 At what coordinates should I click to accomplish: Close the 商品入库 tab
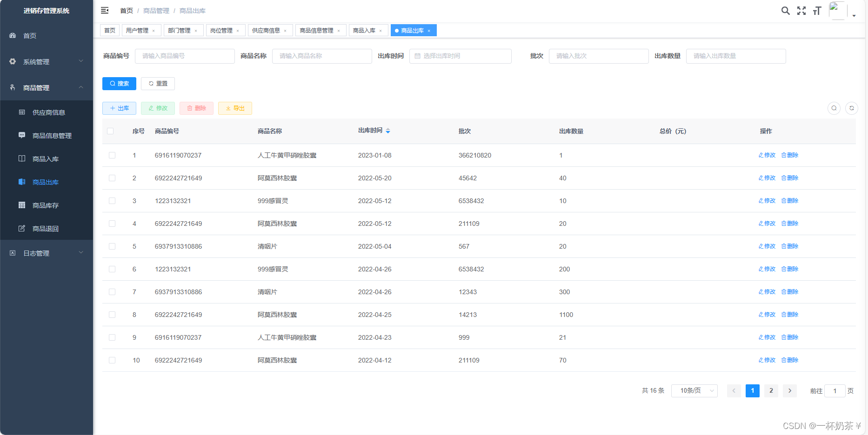(x=381, y=31)
